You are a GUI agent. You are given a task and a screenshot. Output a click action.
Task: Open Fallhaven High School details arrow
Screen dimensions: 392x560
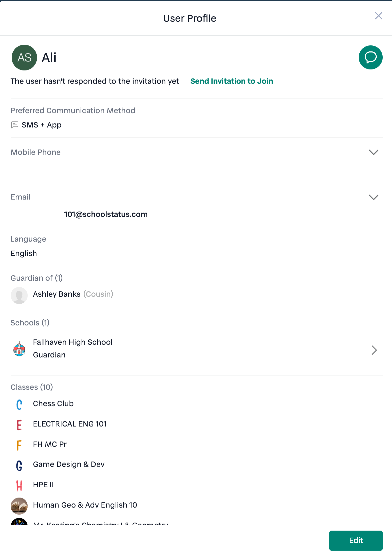[x=374, y=350]
